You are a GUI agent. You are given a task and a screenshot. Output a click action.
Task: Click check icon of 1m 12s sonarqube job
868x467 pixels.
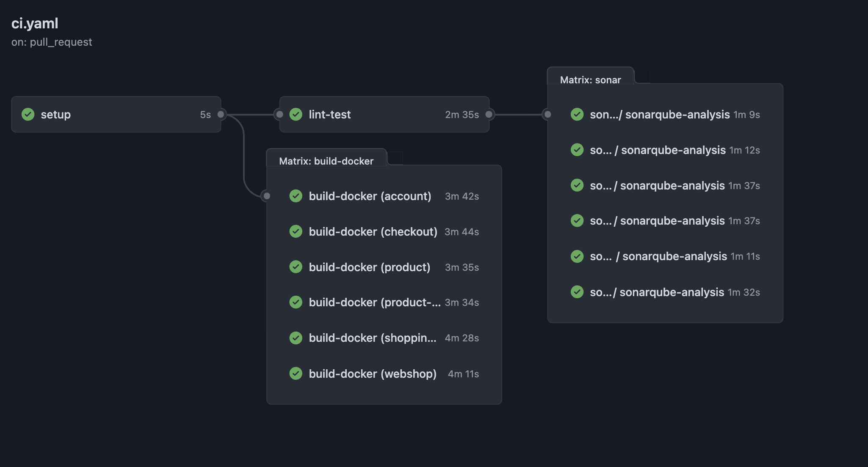point(577,150)
